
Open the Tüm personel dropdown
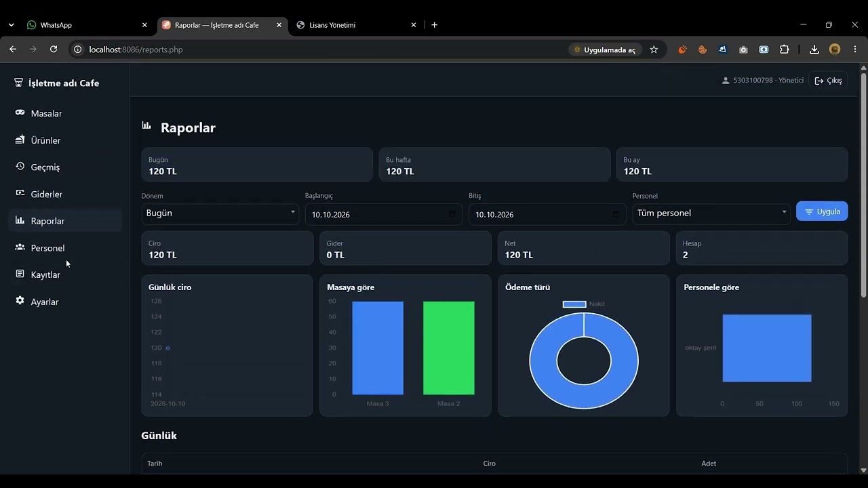coord(711,213)
